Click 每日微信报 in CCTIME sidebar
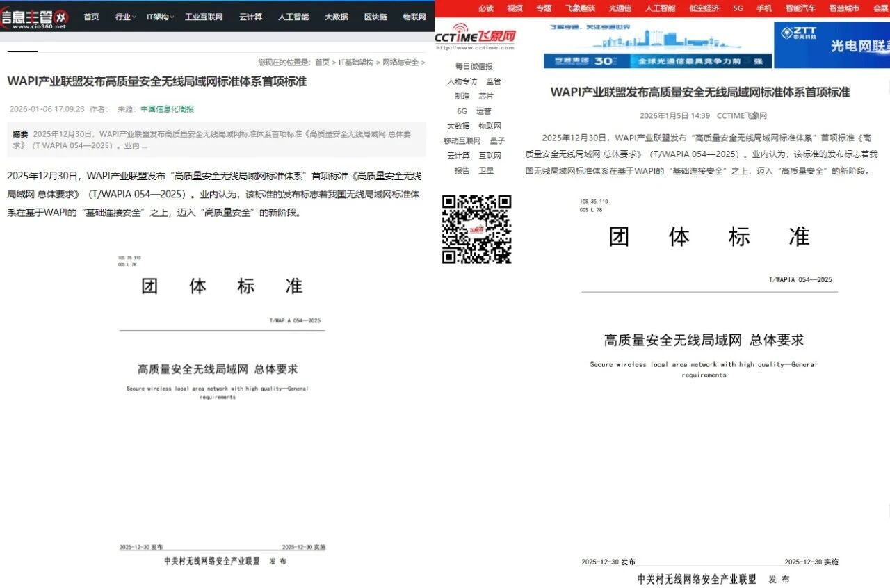The image size is (890, 588). [474, 66]
